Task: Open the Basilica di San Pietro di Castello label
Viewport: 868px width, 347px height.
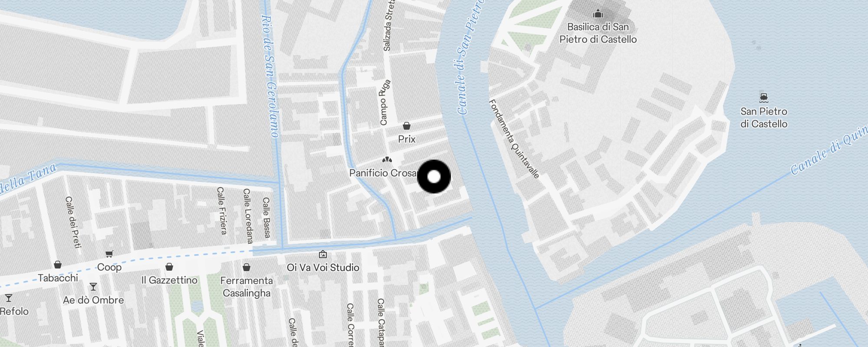Action: [598, 33]
